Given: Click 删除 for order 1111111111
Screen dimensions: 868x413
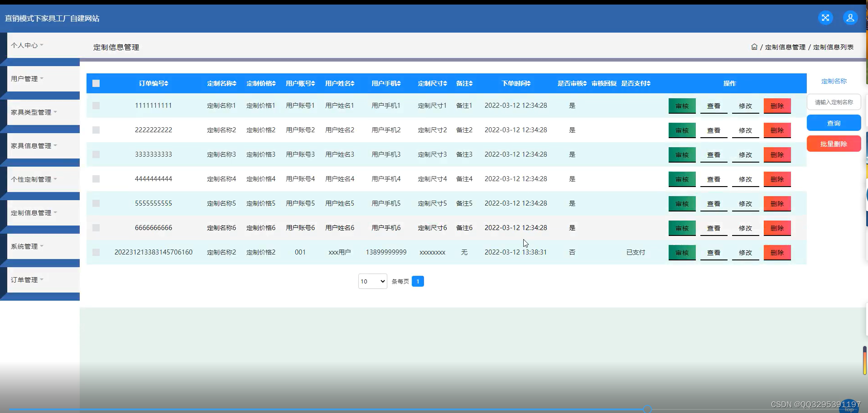Looking at the screenshot, I should coord(777,106).
